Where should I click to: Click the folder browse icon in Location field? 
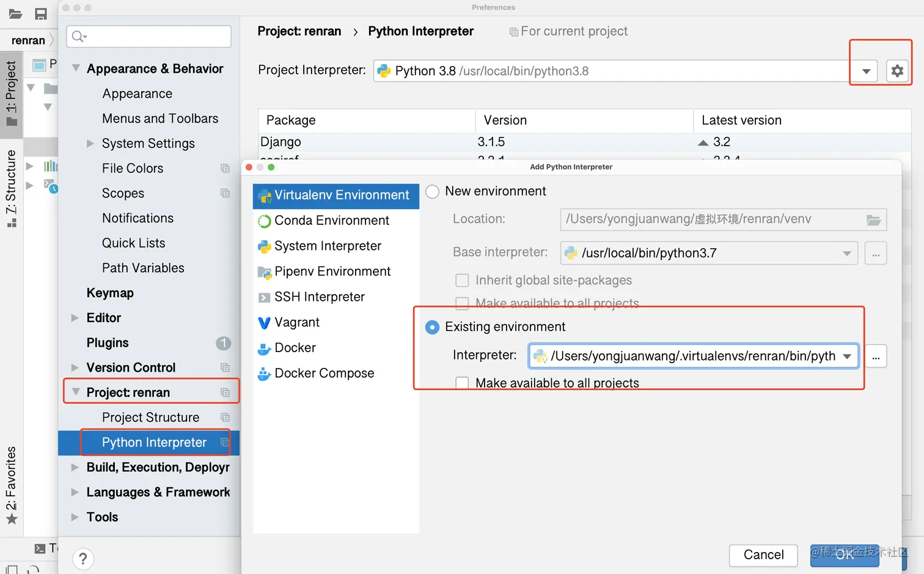click(x=873, y=220)
